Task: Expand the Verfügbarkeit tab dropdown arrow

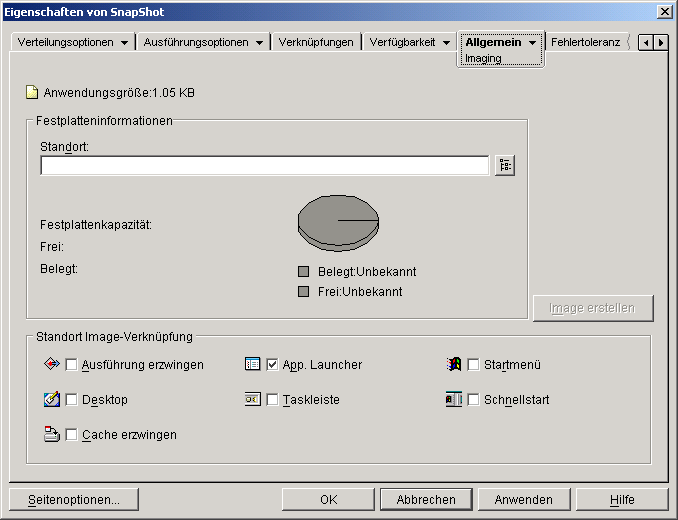Action: [x=446, y=43]
